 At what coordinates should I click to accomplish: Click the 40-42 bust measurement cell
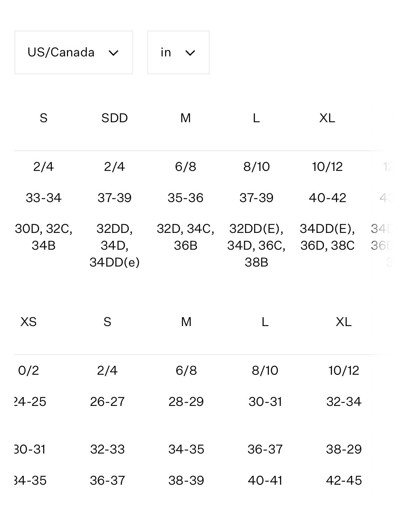(327, 198)
